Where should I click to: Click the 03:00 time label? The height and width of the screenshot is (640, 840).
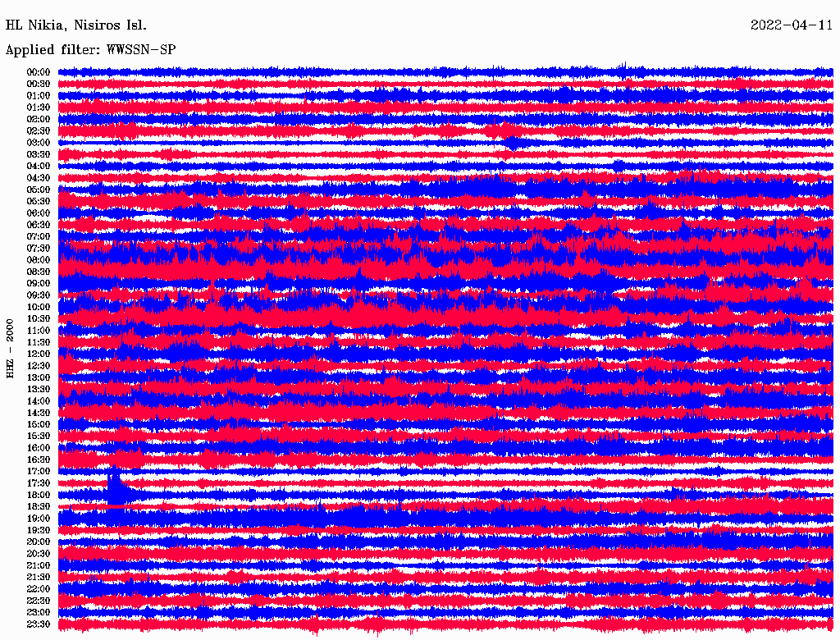(39, 143)
